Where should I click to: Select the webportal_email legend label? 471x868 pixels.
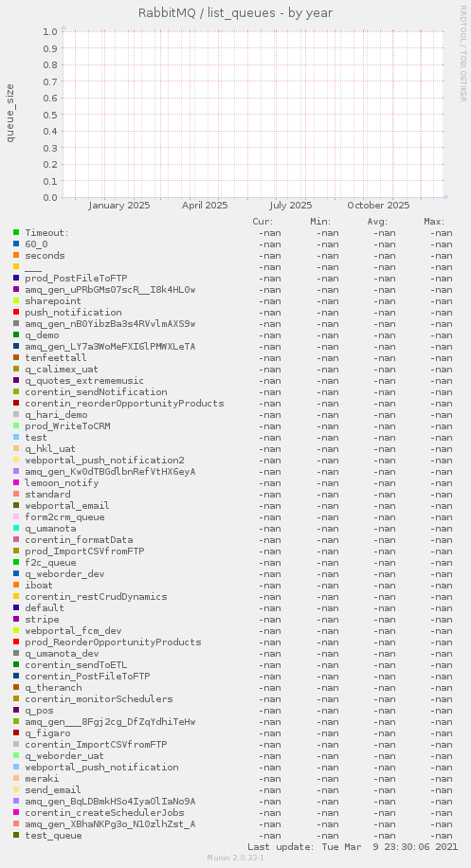coord(67,505)
